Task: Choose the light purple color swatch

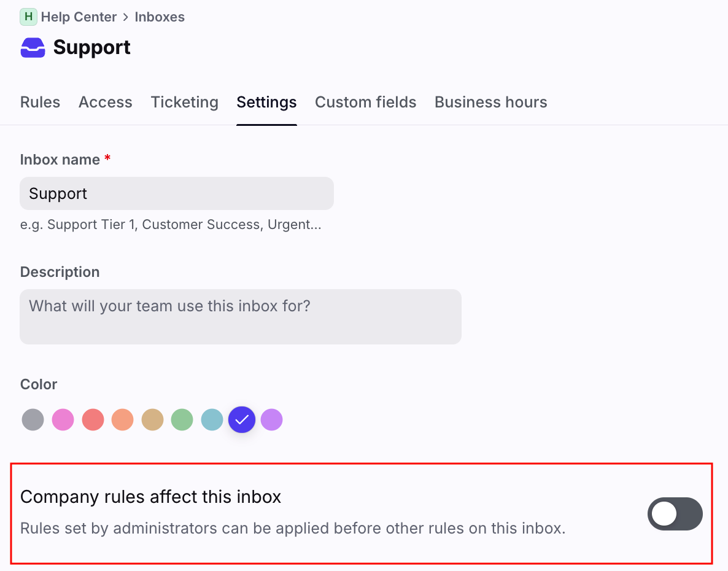Action: (271, 420)
